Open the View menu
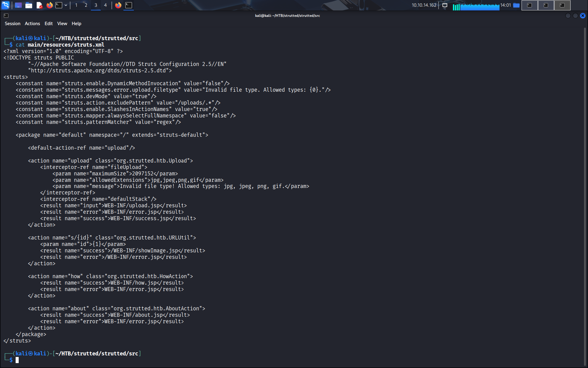Image resolution: width=588 pixels, height=368 pixels. click(x=62, y=24)
